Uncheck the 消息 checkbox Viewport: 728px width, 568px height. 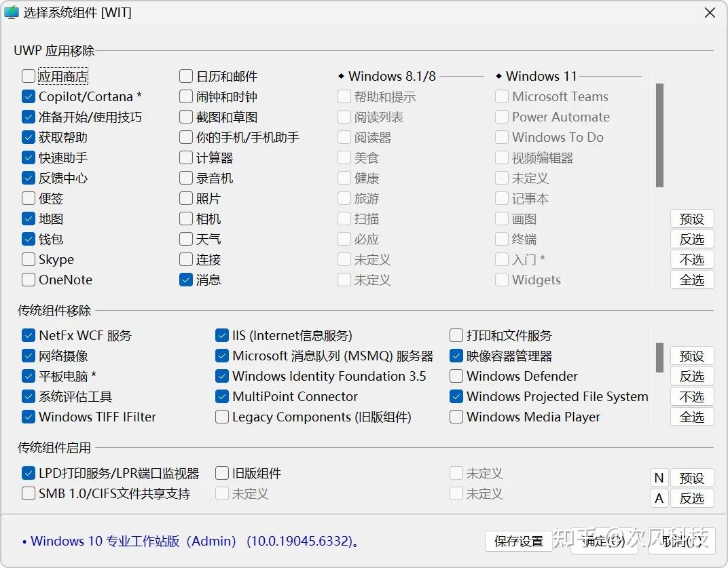click(x=186, y=280)
